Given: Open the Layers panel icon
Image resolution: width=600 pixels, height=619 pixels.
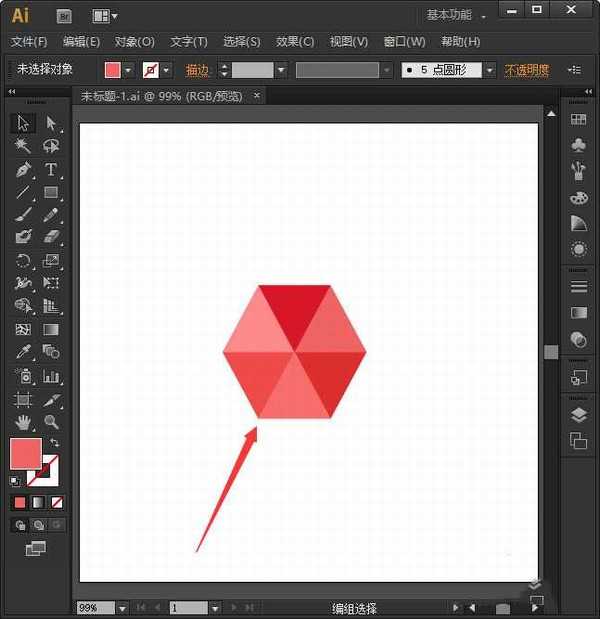Looking at the screenshot, I should (x=578, y=415).
